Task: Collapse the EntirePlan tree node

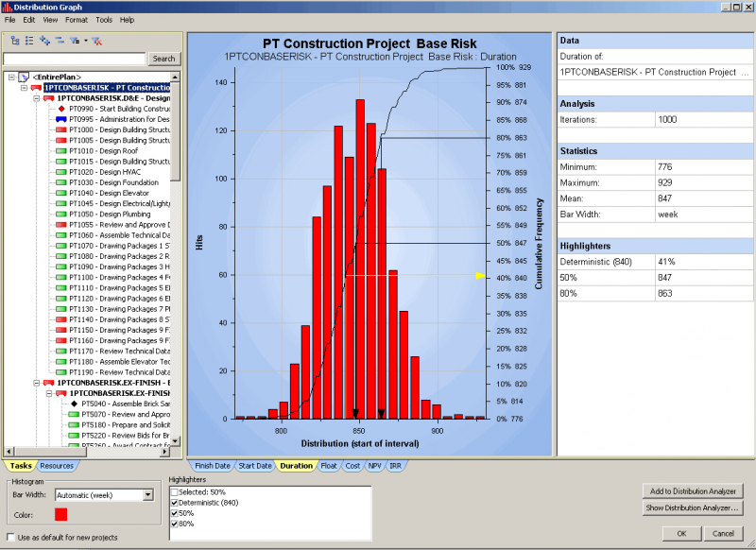Action: (x=11, y=77)
